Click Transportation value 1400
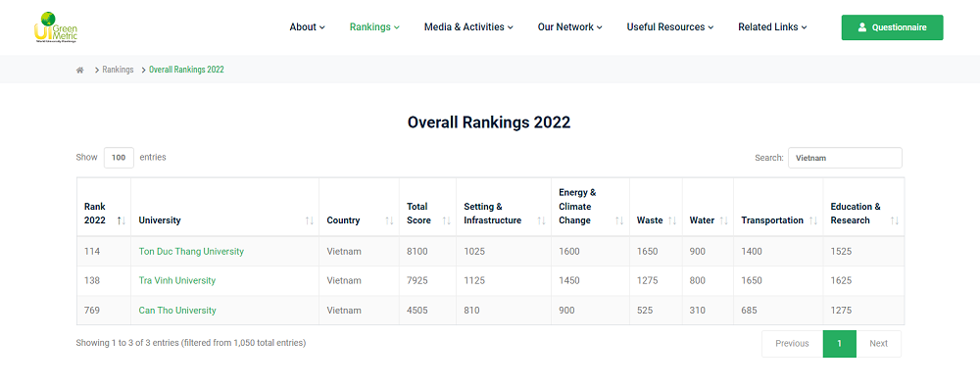The height and width of the screenshot is (388, 980). tap(752, 251)
